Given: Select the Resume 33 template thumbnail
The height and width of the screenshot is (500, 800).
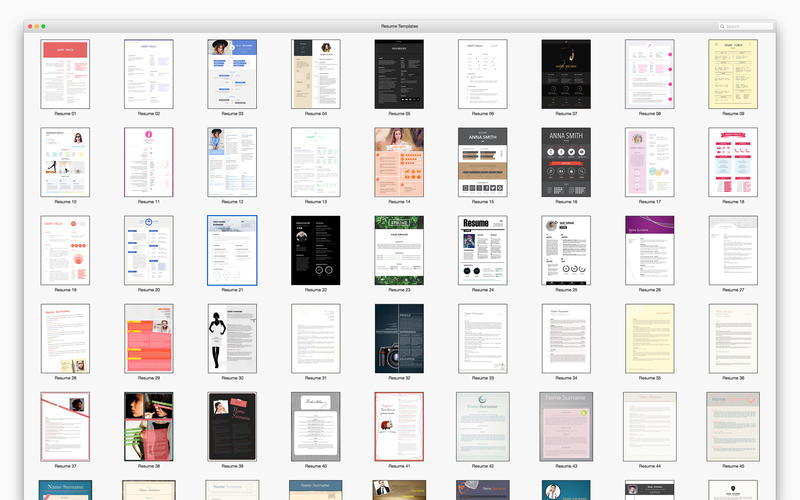Looking at the screenshot, I should point(483,339).
